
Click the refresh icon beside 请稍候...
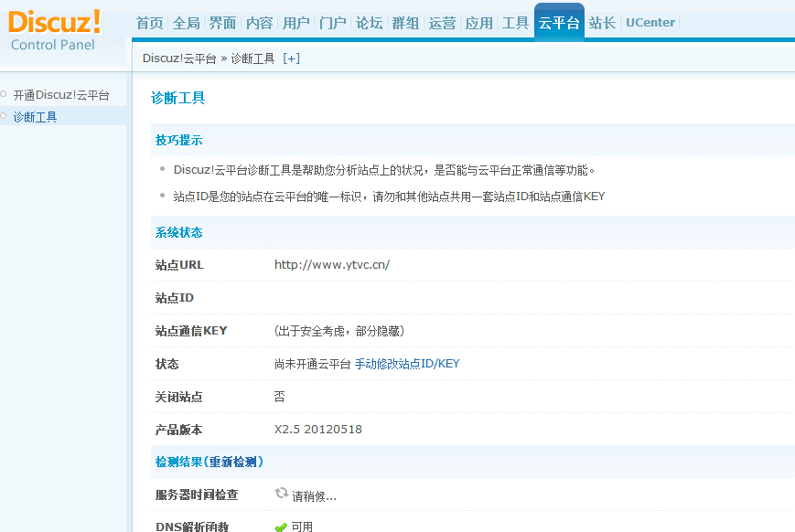tap(282, 493)
